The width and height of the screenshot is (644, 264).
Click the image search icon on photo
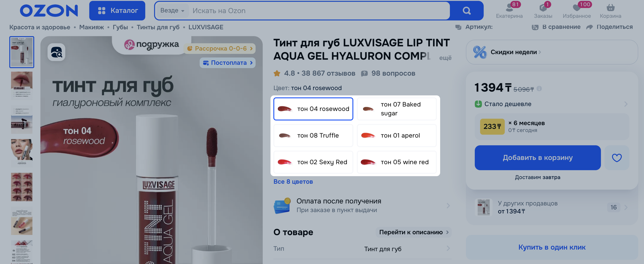[x=56, y=52]
